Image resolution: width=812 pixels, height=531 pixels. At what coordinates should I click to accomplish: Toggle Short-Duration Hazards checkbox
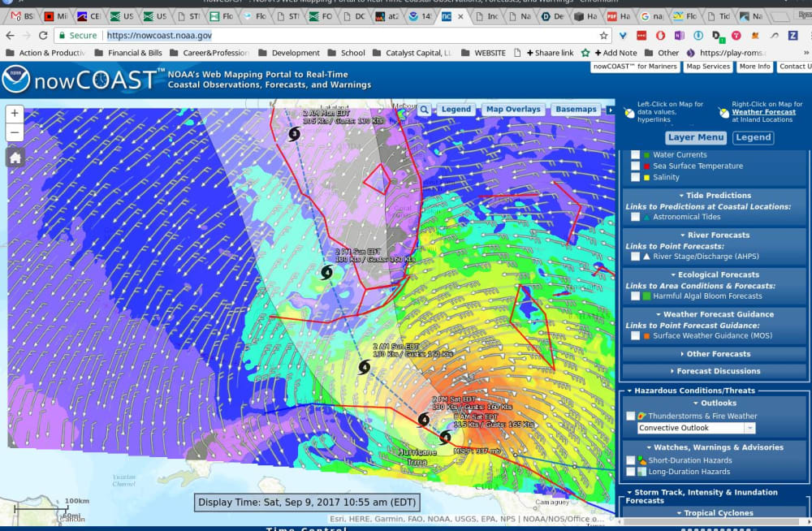point(630,460)
